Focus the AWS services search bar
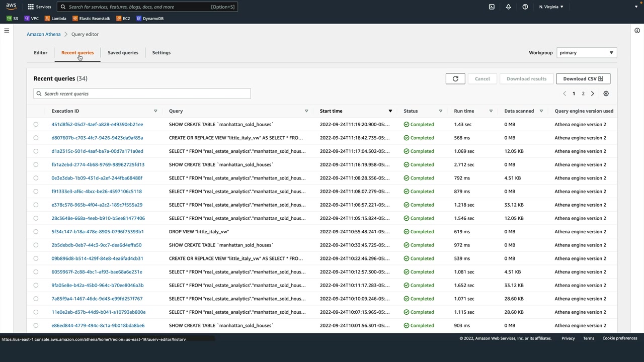The image size is (644, 362). [147, 7]
